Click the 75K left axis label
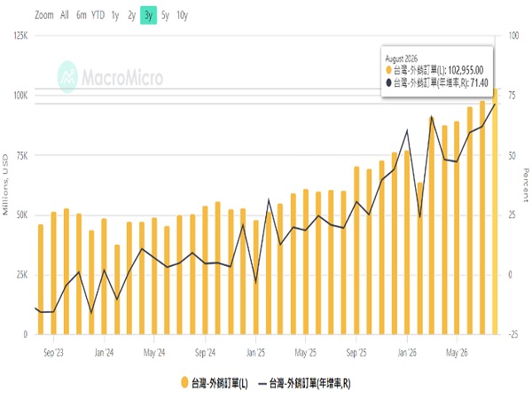Screen dimensions: 532x399 tap(21, 156)
